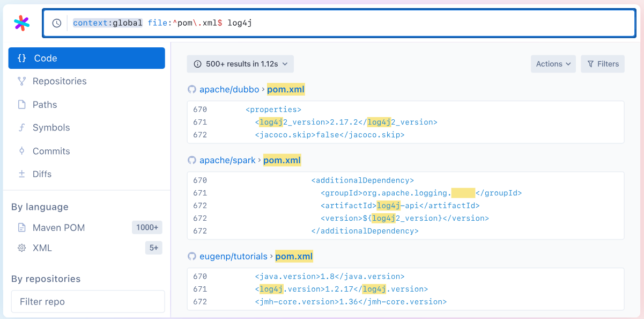
Task: Click inside the 'Filter repo' input field
Action: point(87,301)
